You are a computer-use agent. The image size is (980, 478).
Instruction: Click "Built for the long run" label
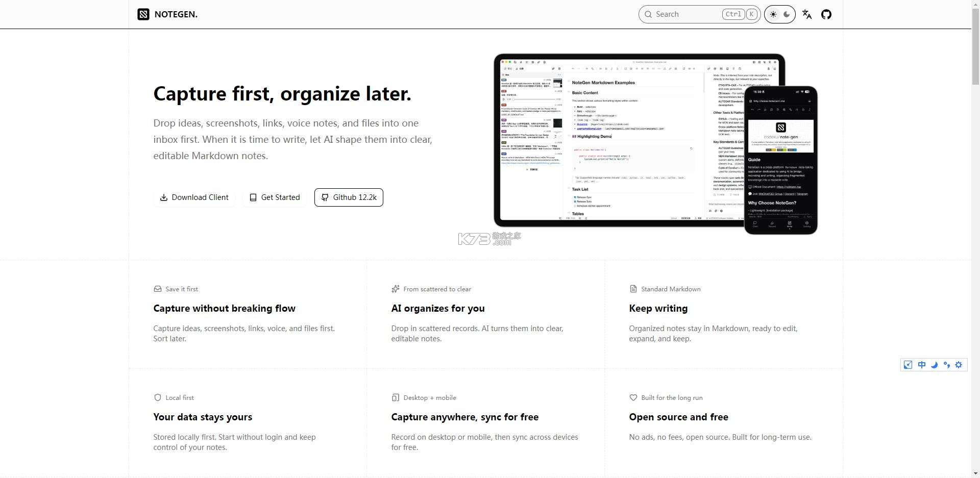click(672, 398)
